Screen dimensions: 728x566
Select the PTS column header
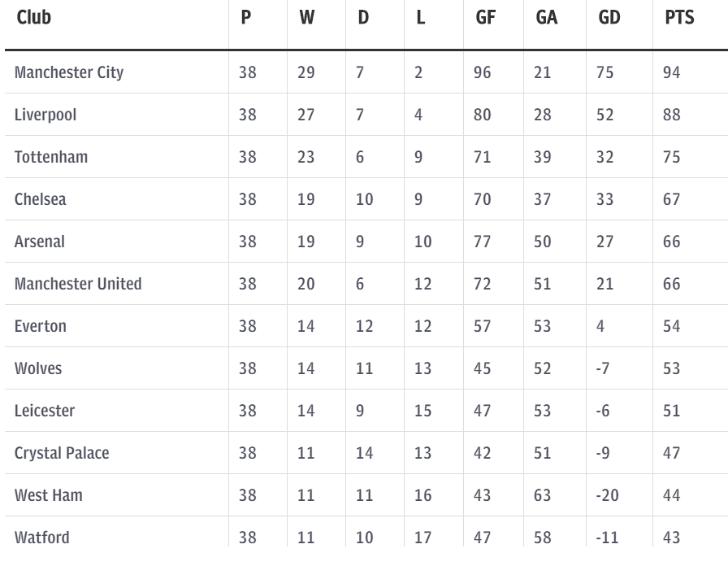[679, 18]
